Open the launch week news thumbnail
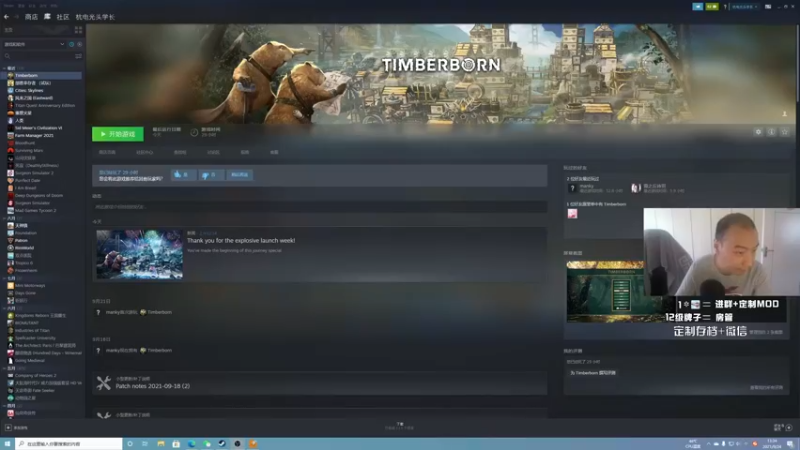Viewport: 800px width, 450px height. coord(139,254)
